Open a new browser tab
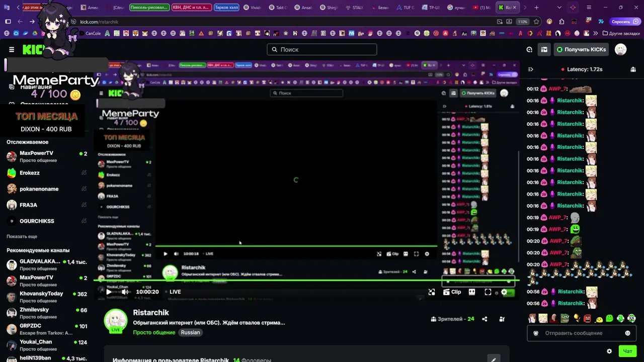This screenshot has width=644, height=362. pos(536,8)
